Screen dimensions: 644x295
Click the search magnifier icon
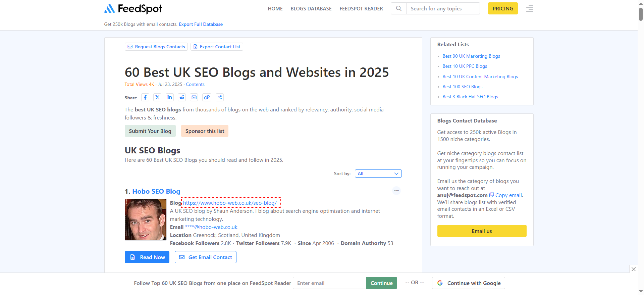(398, 8)
